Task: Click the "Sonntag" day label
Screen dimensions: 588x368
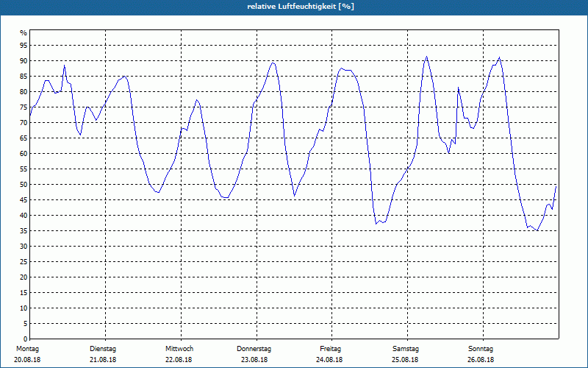Action: [481, 349]
